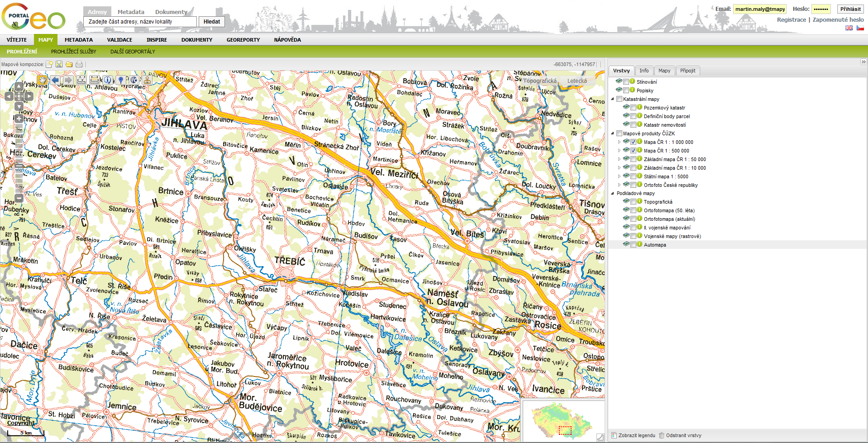Enable the Popisky layer checkbox
Screen dimensions: 868x443
click(x=626, y=91)
